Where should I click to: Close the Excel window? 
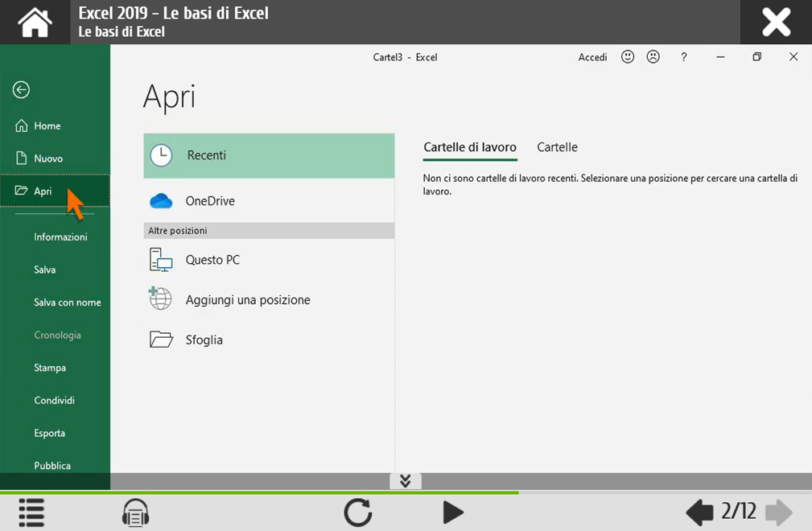(x=793, y=57)
